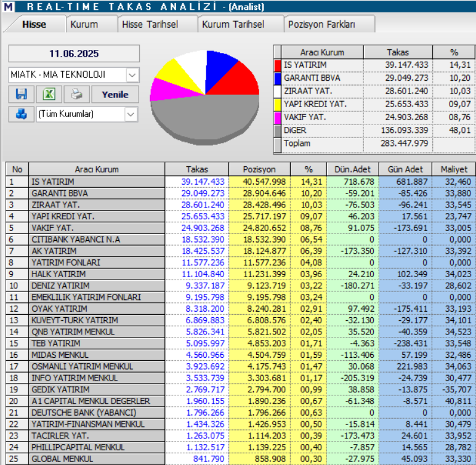Click the printer icon

click(77, 94)
